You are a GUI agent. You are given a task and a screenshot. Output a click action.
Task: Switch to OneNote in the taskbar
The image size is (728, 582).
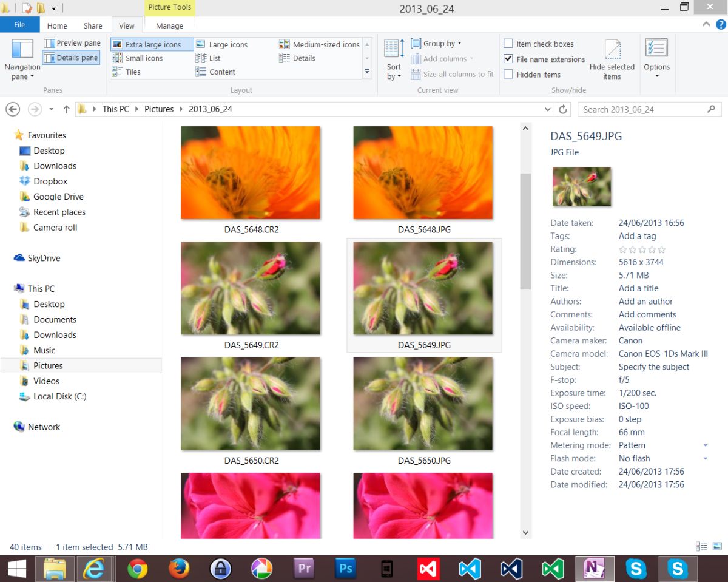(x=595, y=569)
